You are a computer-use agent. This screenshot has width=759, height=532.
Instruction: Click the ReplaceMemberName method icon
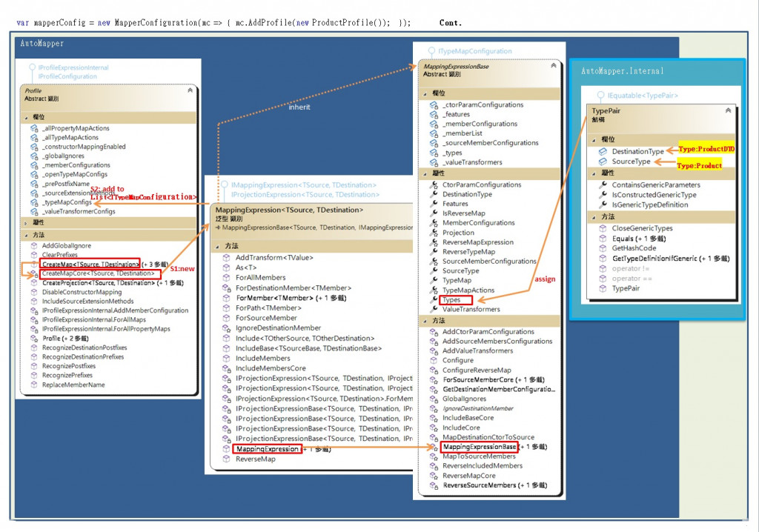[34, 385]
